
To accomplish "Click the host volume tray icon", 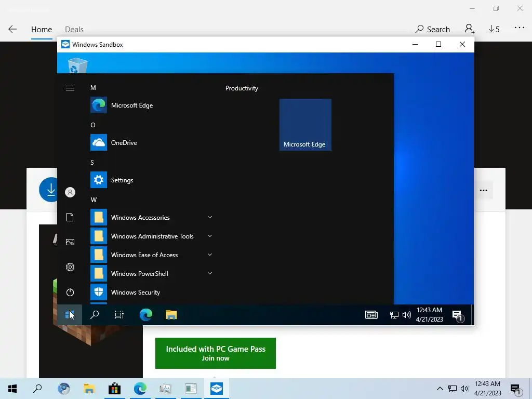I will tap(464, 389).
